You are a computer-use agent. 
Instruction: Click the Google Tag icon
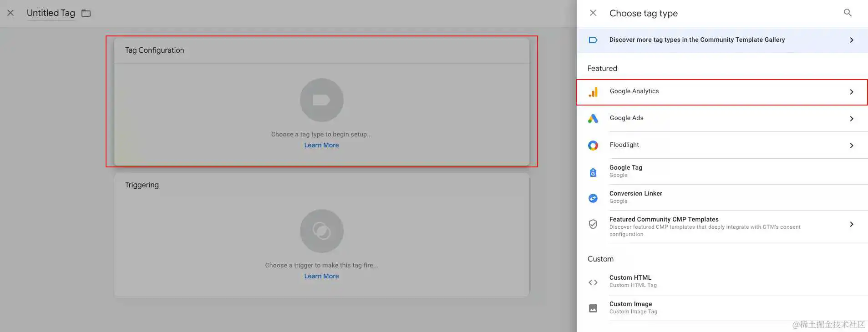593,172
